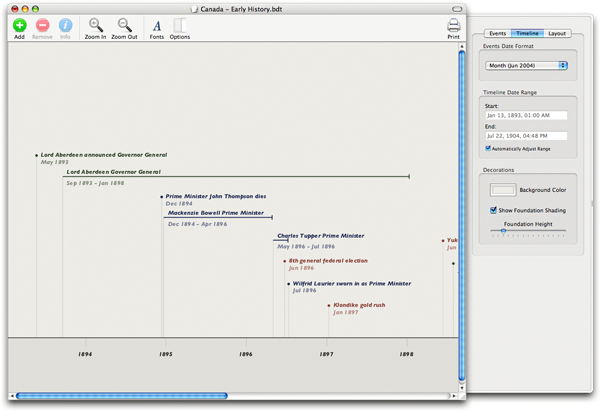Select Lord Aberdeen announced Governor General event

coord(104,155)
